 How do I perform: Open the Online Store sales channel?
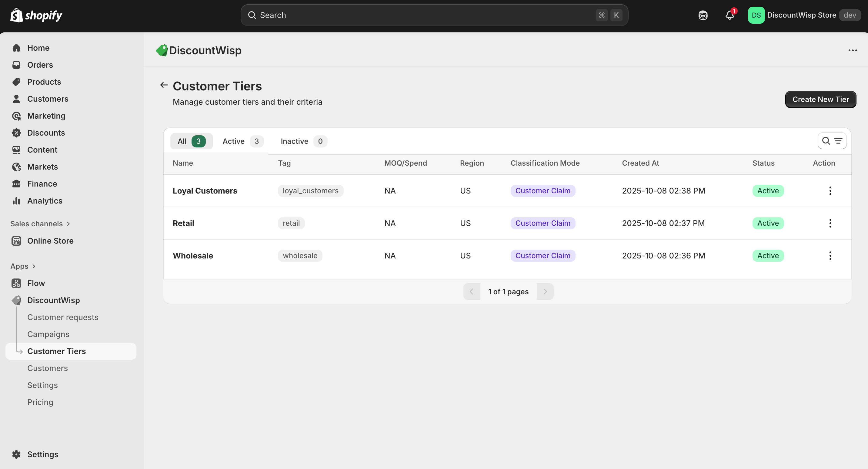pos(50,241)
